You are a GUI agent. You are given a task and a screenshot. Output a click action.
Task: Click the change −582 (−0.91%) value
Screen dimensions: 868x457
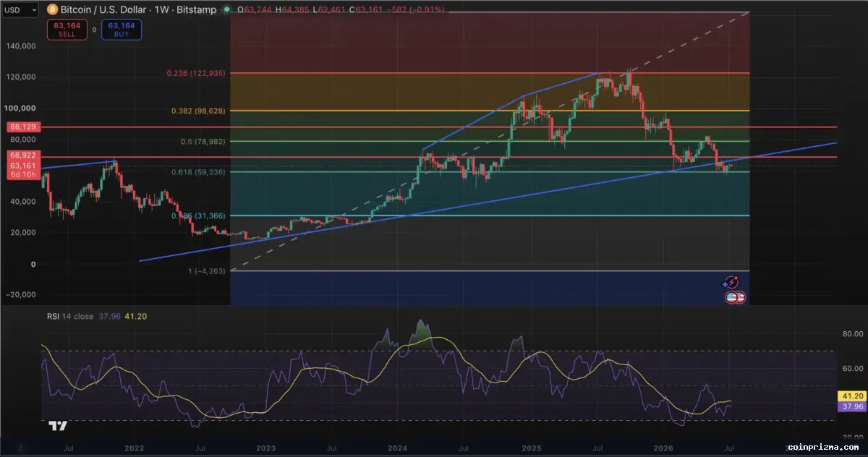[x=415, y=10]
